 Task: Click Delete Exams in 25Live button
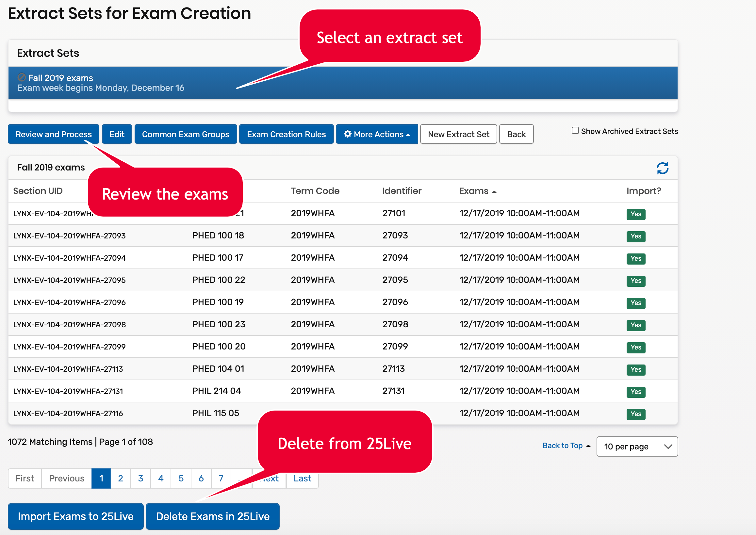click(x=213, y=516)
